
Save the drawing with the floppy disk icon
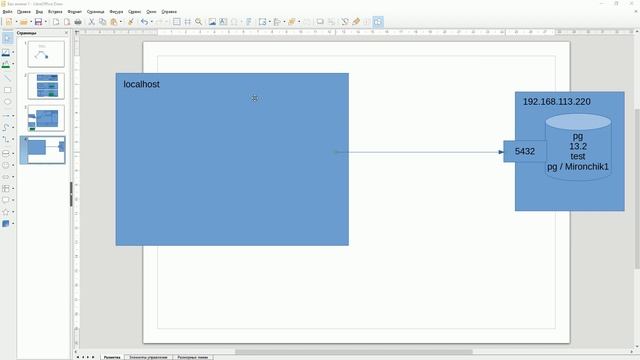point(38,22)
